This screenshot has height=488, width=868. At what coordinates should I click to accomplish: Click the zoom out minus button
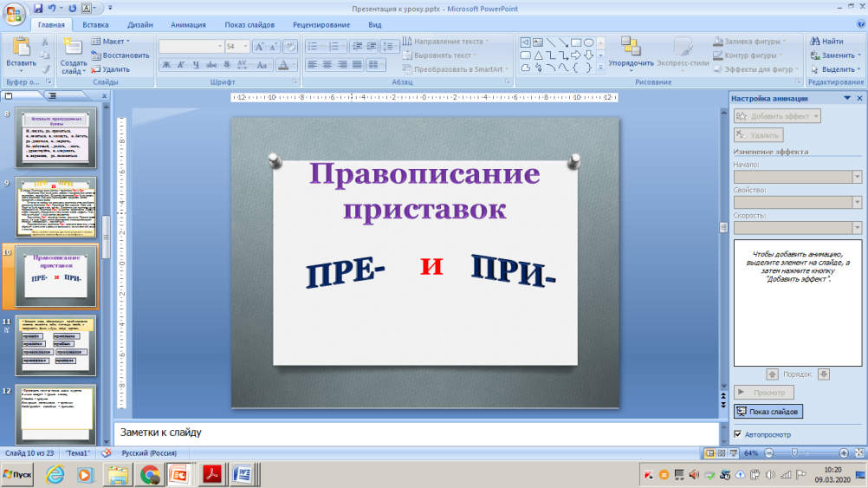(769, 453)
